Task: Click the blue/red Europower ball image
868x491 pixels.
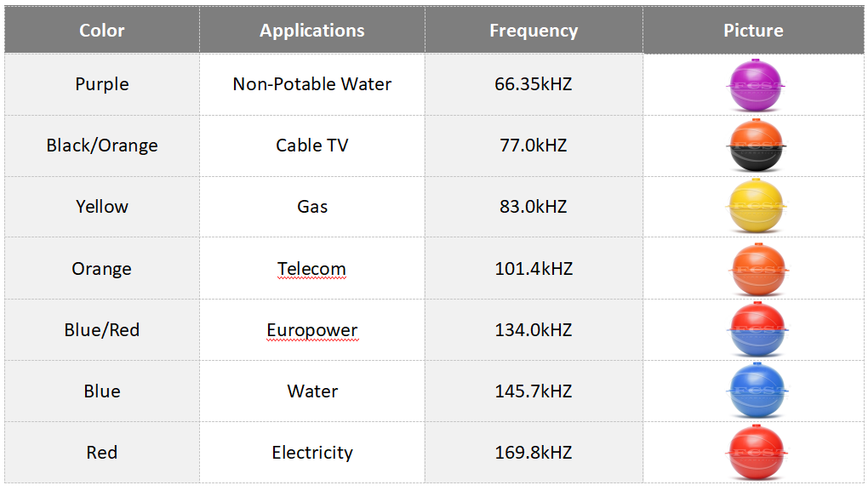Action: coord(756,330)
